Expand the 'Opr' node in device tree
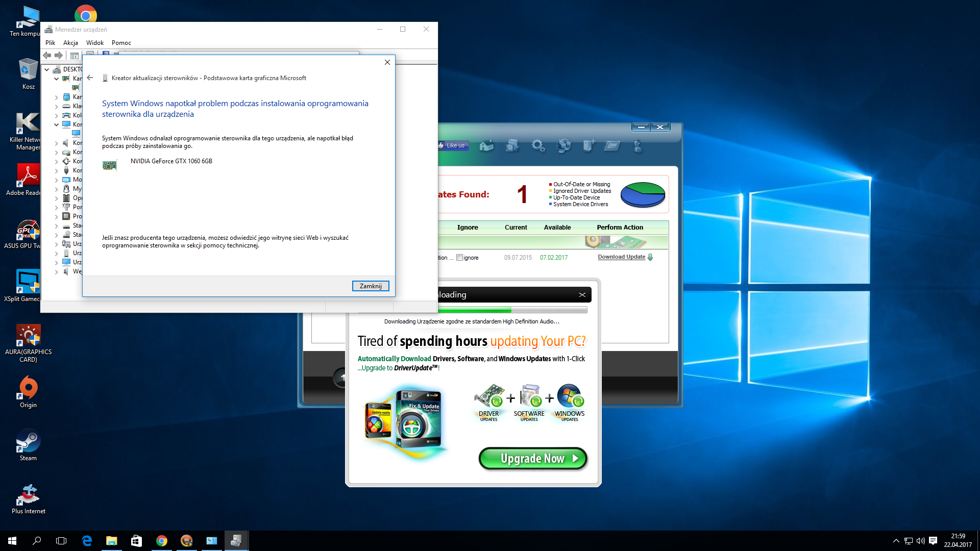 coord(56,198)
